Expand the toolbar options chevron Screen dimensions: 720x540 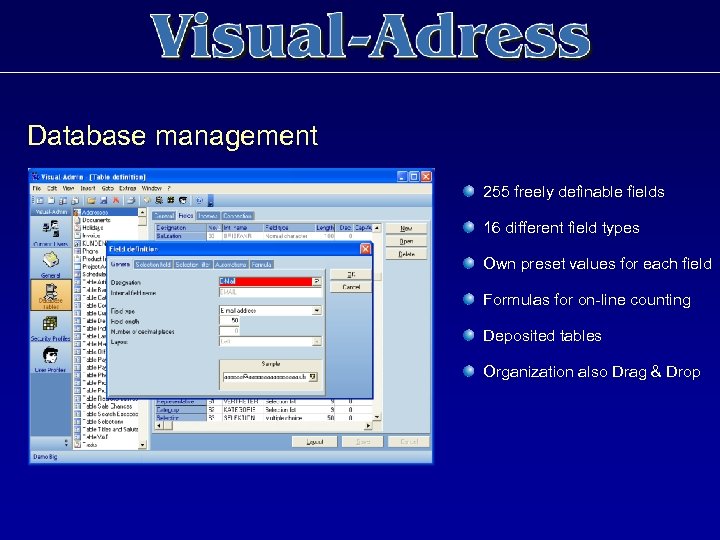tap(211, 201)
